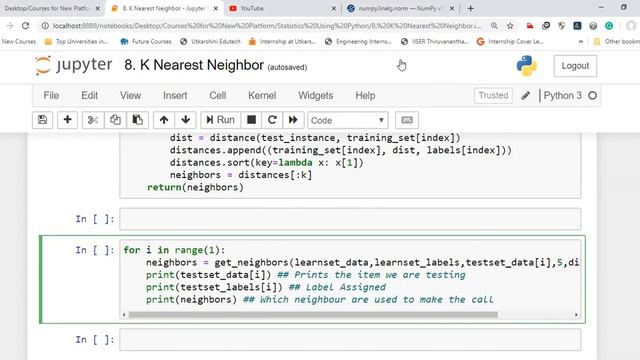The image size is (640, 360).
Task: Click the Jupyter logo
Action: (73, 65)
